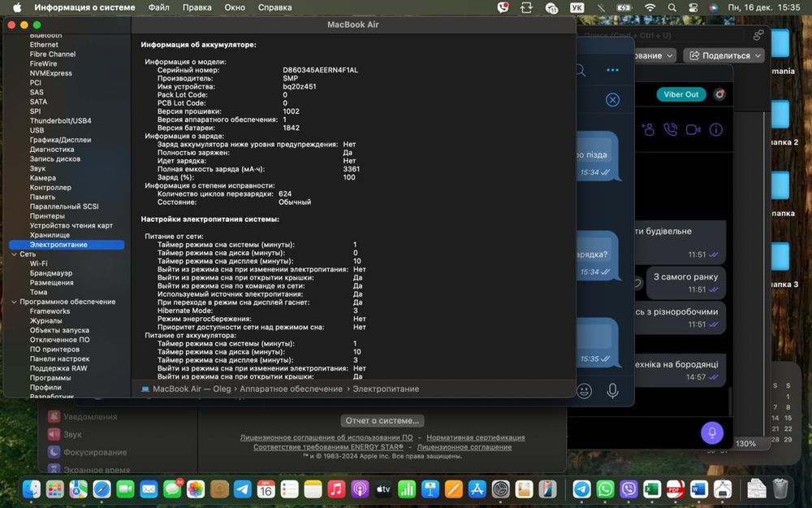Image resolution: width=812 pixels, height=508 pixels.
Task: Open the Photos app in the Dock
Action: pyautogui.click(x=196, y=488)
